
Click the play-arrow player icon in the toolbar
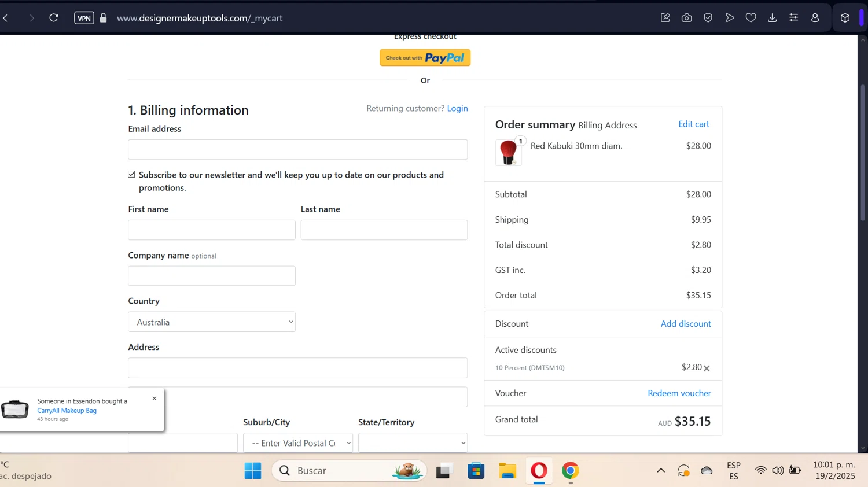730,18
